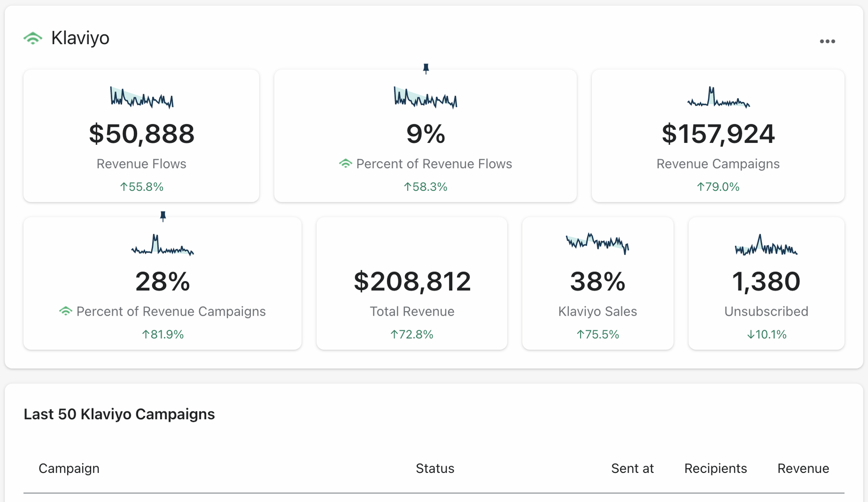The width and height of the screenshot is (868, 502).
Task: Click the Klaviyo Sales label
Action: tap(598, 311)
